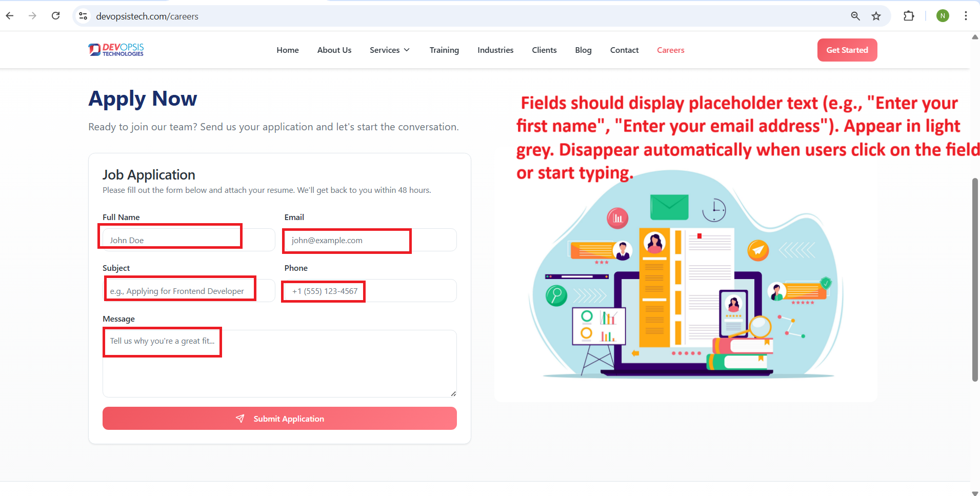This screenshot has width=980, height=496.
Task: Open the Chrome three-dot menu
Action: coord(966,16)
